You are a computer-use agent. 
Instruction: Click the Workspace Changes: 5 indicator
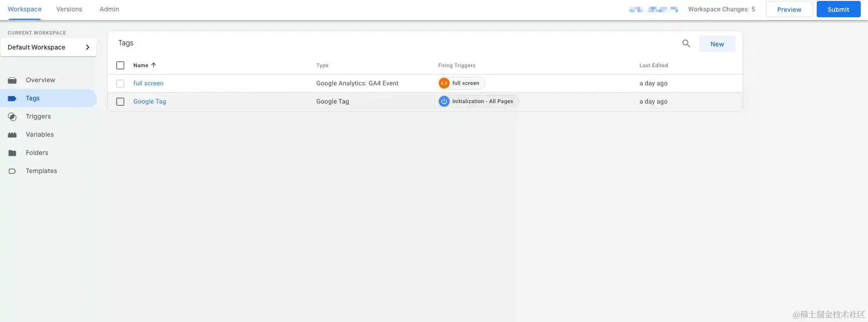pos(721,9)
